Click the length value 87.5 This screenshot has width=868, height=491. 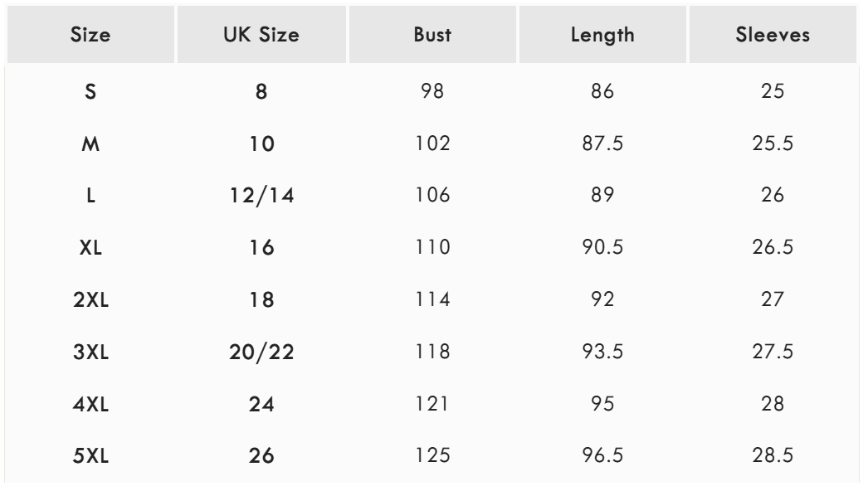[x=603, y=145]
